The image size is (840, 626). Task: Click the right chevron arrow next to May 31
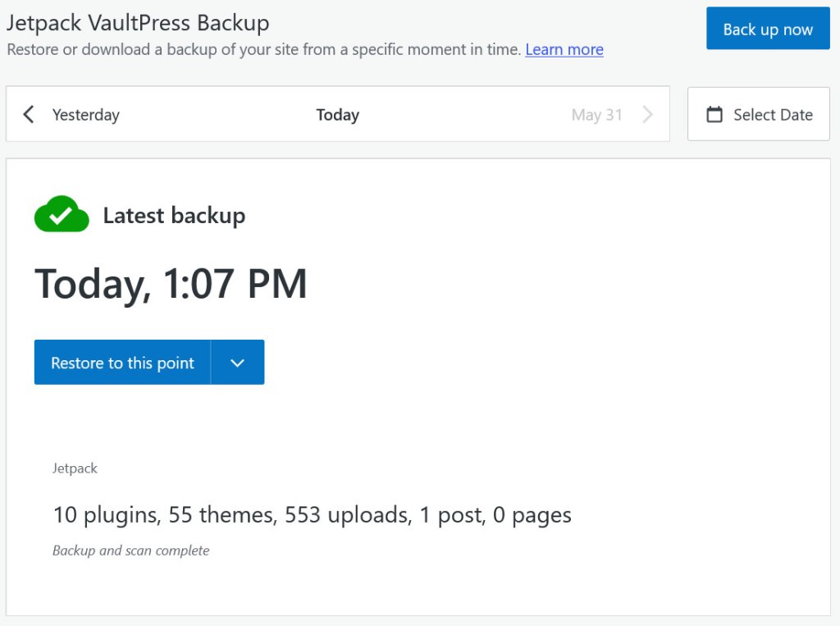pyautogui.click(x=648, y=114)
